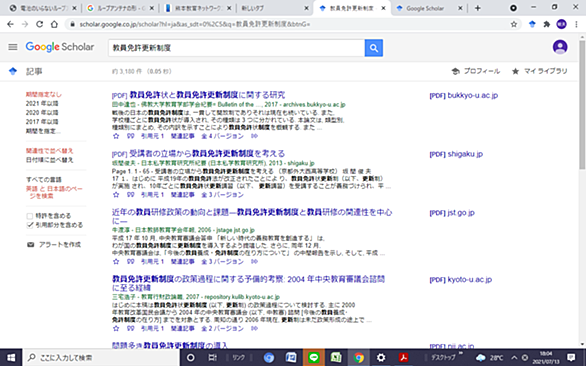Cite the result 近年の教員研修政策の動向と課題
The width and height of the screenshot is (586, 366).
pos(130,262)
